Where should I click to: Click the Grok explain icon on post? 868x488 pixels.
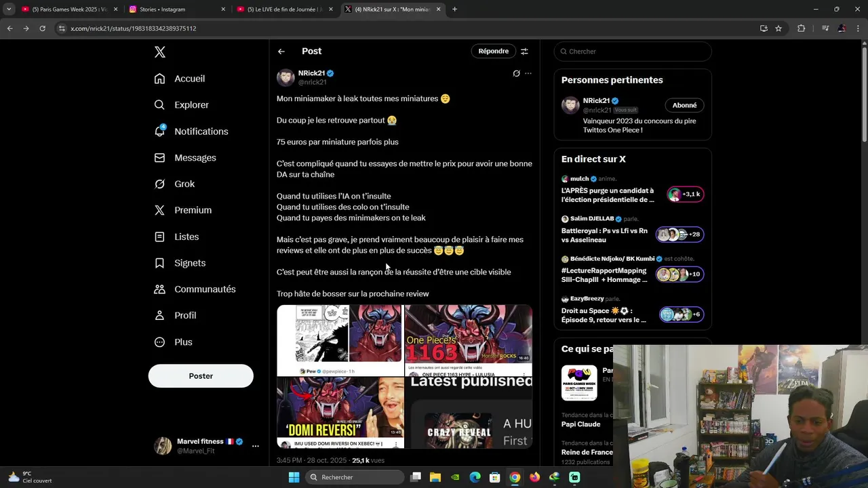pyautogui.click(x=516, y=73)
